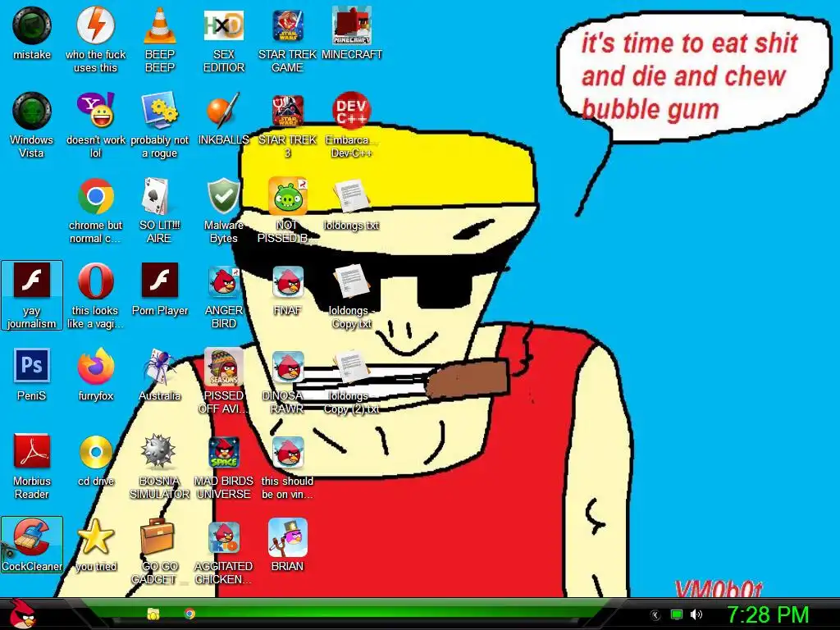The height and width of the screenshot is (630, 840).
Task: Select the loldongs.txt file
Action: click(351, 196)
